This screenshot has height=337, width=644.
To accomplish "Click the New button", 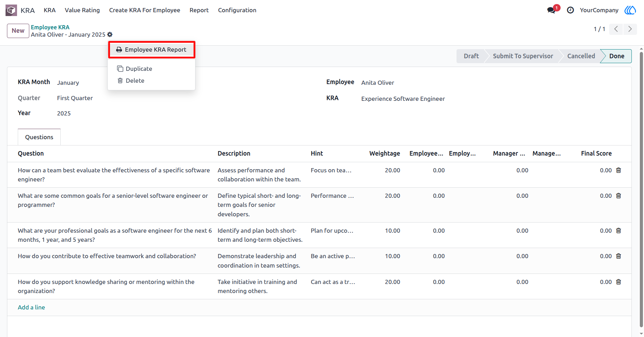I will [x=18, y=31].
